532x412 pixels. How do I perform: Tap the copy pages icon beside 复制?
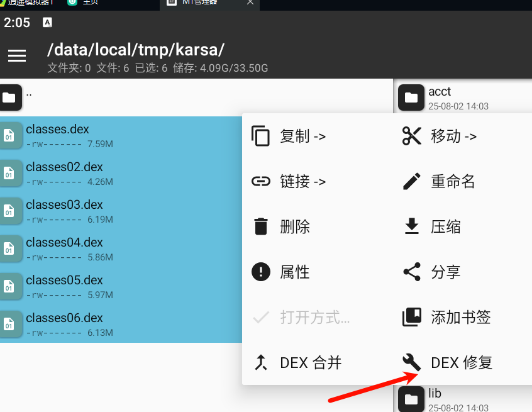pos(261,136)
